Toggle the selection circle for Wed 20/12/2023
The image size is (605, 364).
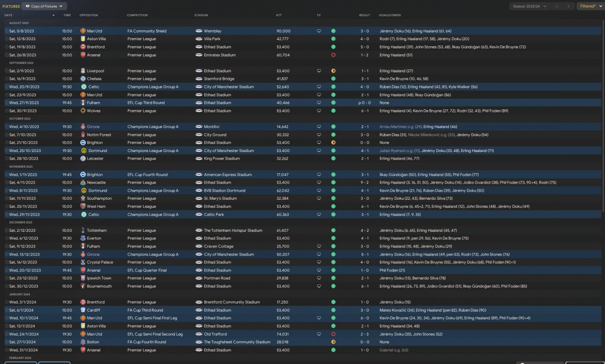point(7,271)
